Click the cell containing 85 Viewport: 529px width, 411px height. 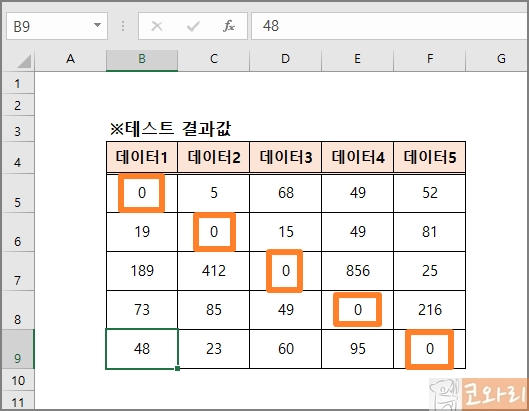[x=214, y=310]
